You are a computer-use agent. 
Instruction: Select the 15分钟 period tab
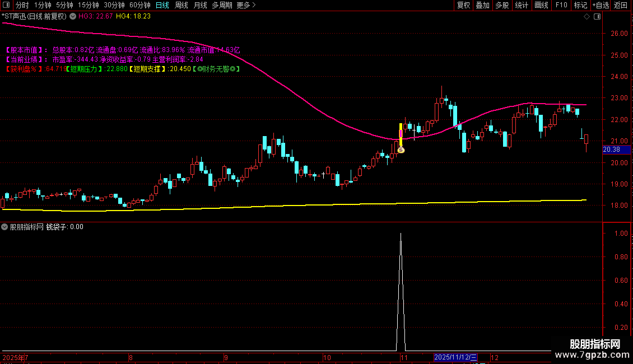(89, 5)
